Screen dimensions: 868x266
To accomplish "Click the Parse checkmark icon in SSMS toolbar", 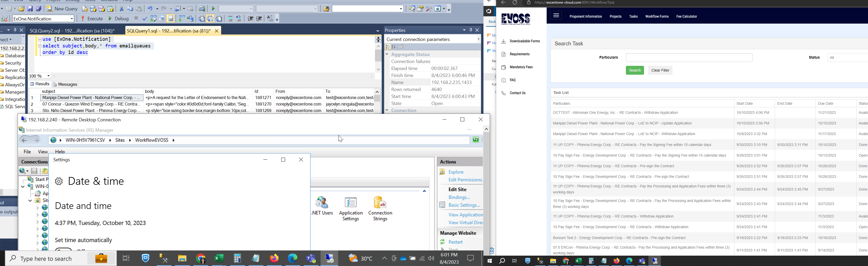I will (145, 19).
